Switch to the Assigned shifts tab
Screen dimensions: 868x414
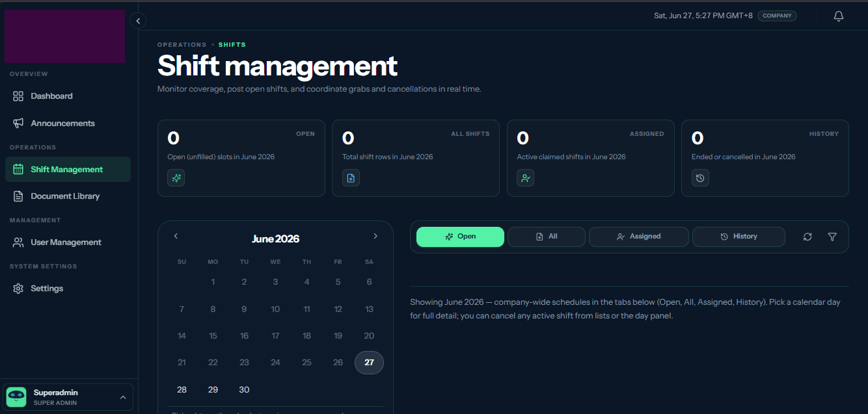639,237
